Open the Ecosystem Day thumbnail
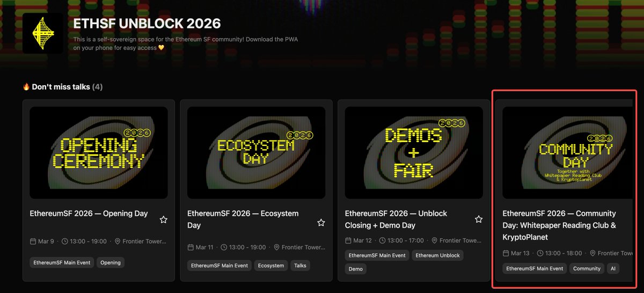644x293 pixels. click(256, 153)
